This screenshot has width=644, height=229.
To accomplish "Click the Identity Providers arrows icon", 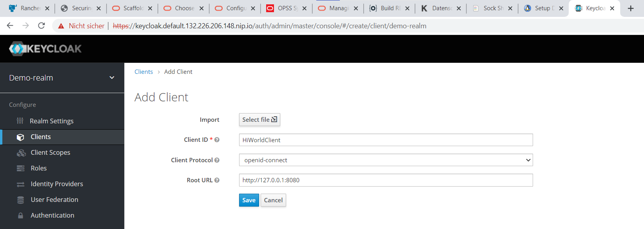I will click(x=20, y=184).
